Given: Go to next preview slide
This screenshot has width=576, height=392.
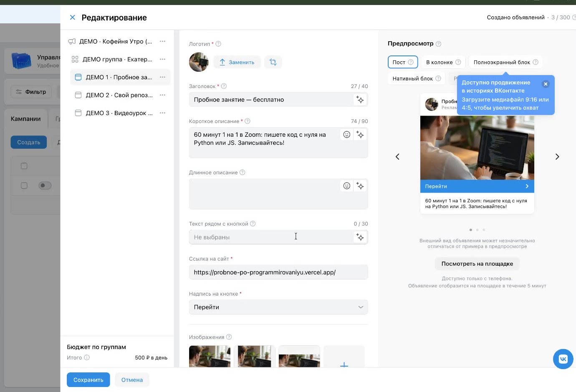Looking at the screenshot, I should click(x=557, y=157).
